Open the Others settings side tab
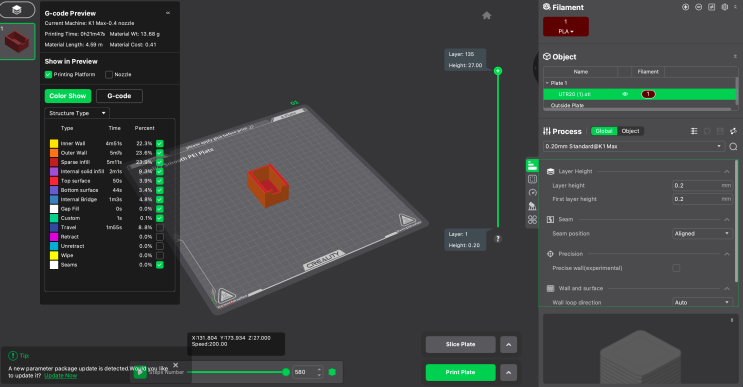The image size is (743, 387). [x=532, y=220]
